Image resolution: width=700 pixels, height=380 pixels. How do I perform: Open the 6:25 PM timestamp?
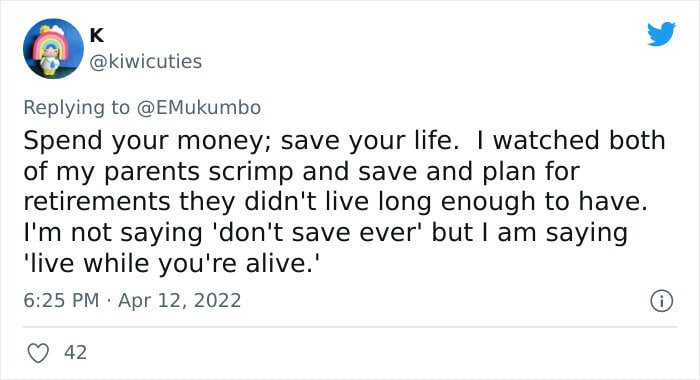[61, 301]
